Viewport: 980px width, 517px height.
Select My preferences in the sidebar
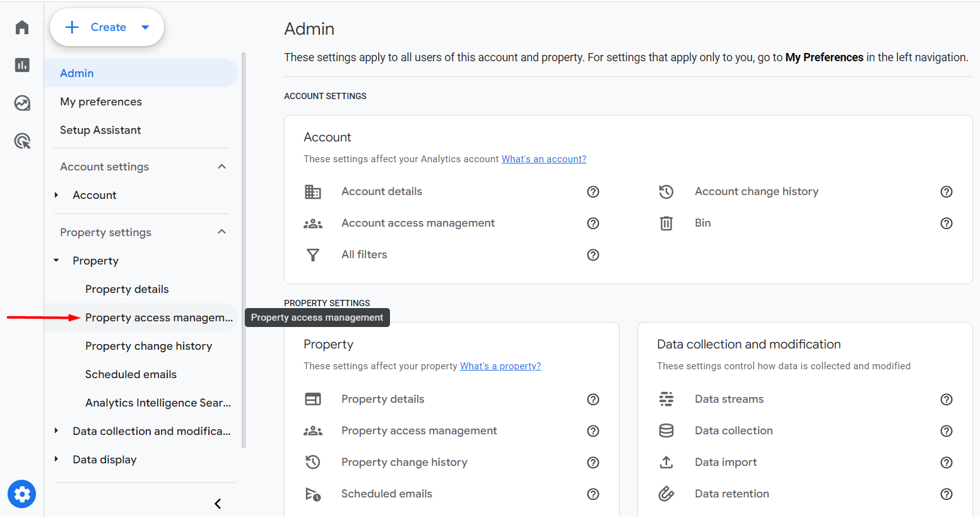coord(101,102)
